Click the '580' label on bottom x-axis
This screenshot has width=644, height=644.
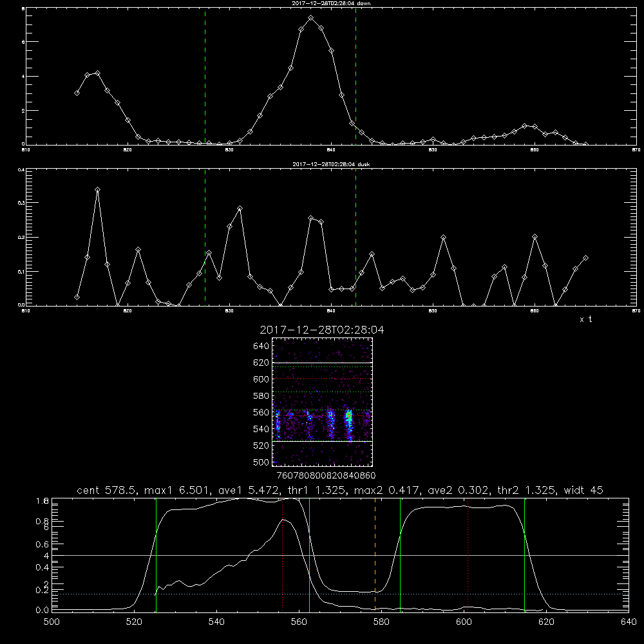[381, 621]
